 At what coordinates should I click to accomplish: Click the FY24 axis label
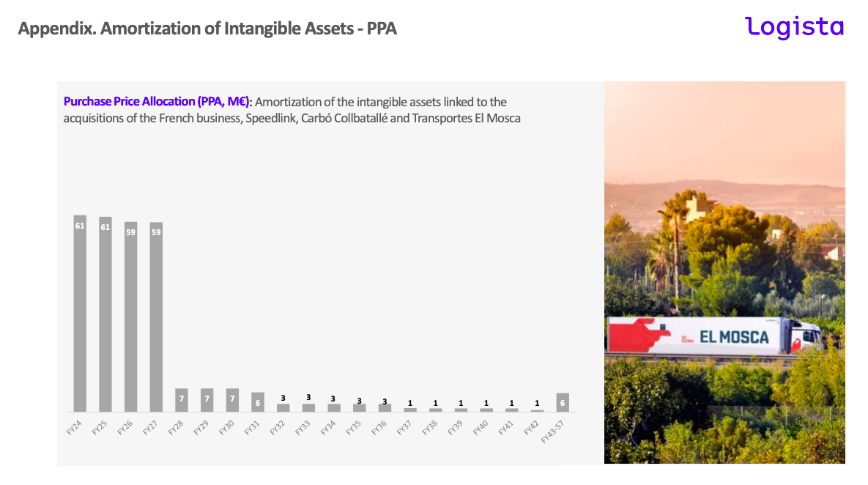(74, 428)
